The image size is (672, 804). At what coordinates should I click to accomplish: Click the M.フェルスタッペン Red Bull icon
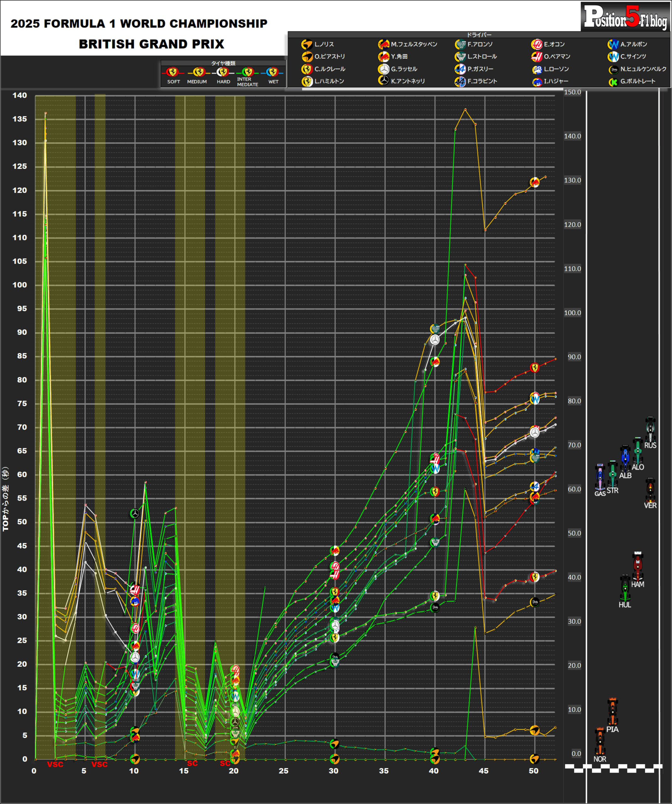383,44
